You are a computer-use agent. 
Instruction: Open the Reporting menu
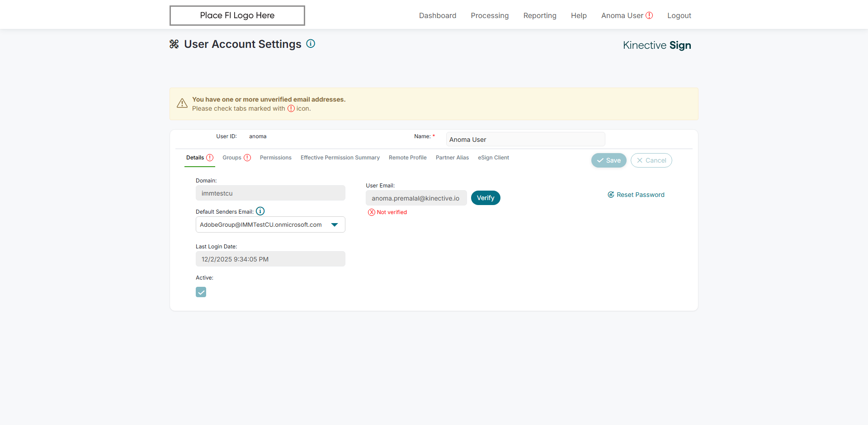point(540,15)
